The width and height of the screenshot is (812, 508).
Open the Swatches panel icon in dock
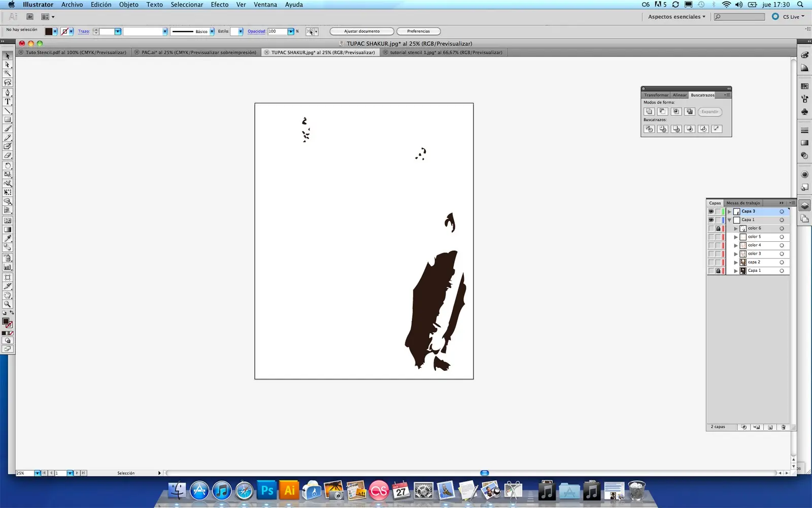pyautogui.click(x=804, y=86)
